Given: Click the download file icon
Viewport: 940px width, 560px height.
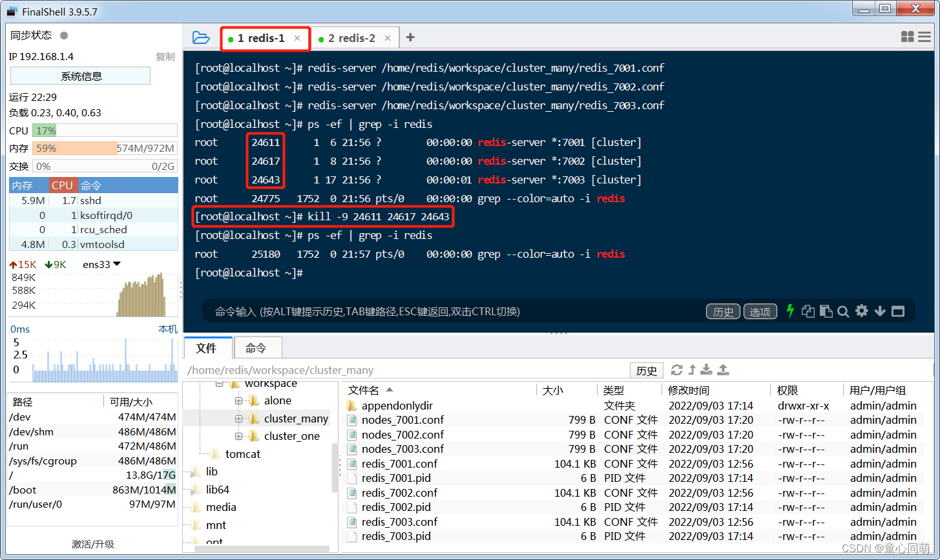Looking at the screenshot, I should pos(707,369).
